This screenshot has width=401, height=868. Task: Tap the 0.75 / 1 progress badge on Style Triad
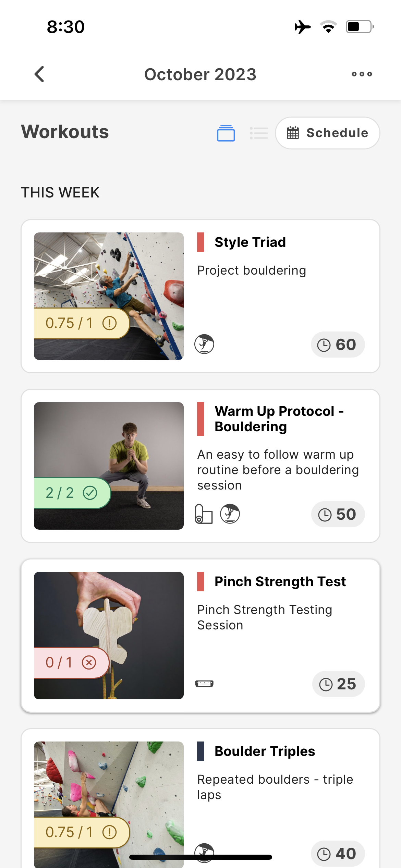coord(82,323)
